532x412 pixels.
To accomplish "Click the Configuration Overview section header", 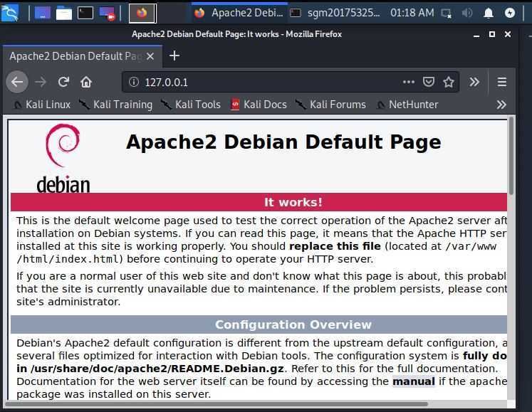I will 259,324.
